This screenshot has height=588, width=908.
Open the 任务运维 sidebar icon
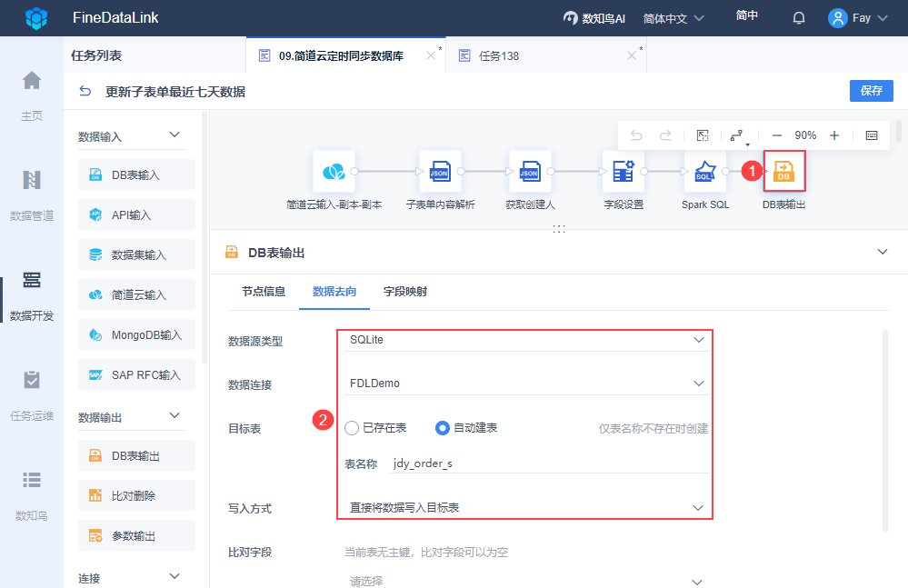tap(32, 380)
